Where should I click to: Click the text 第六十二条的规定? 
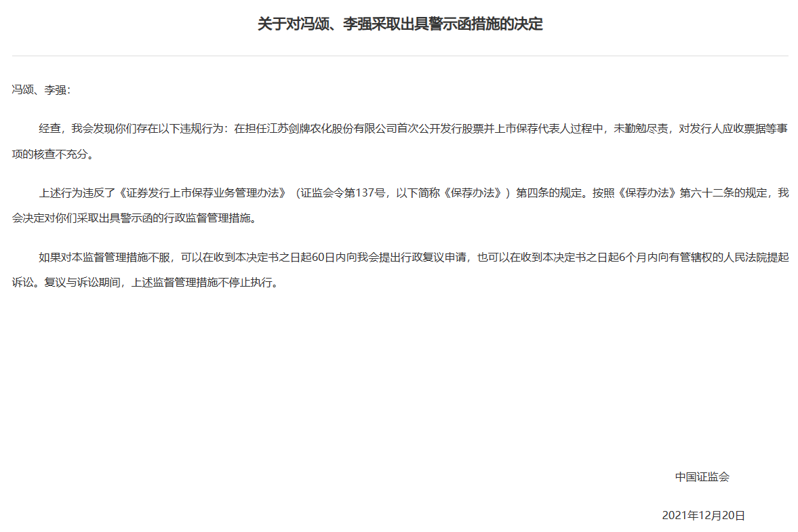click(723, 192)
